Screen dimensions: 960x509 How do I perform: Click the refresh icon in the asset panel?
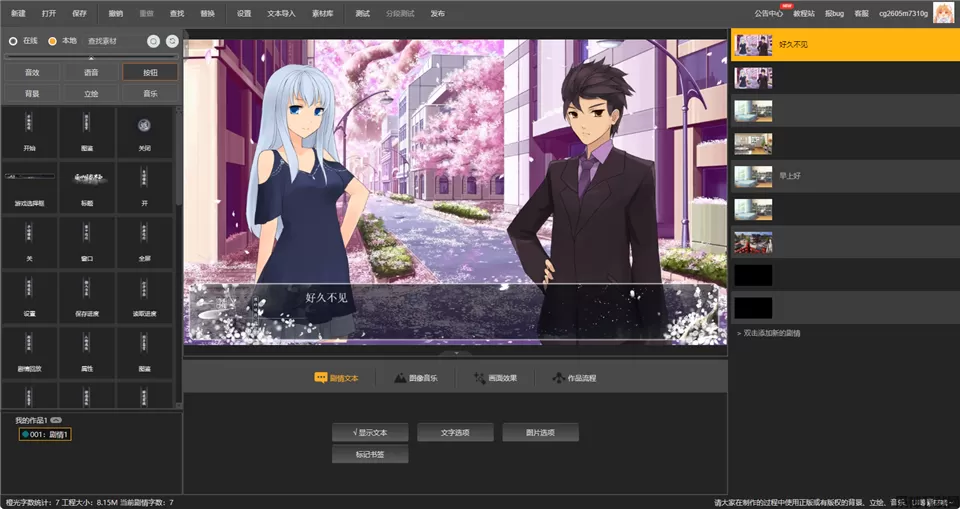172,41
